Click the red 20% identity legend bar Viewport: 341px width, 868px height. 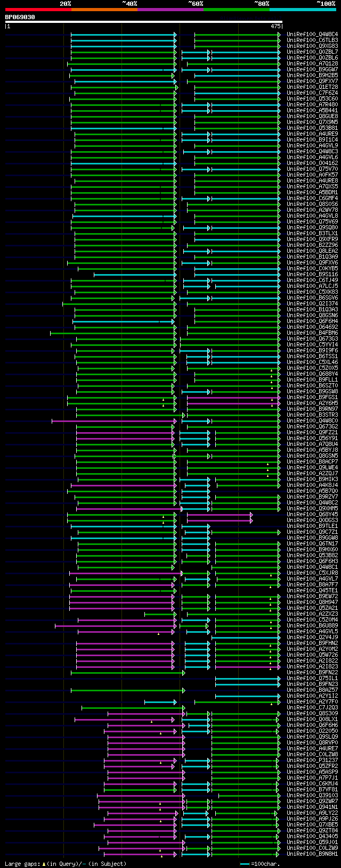coord(38,10)
